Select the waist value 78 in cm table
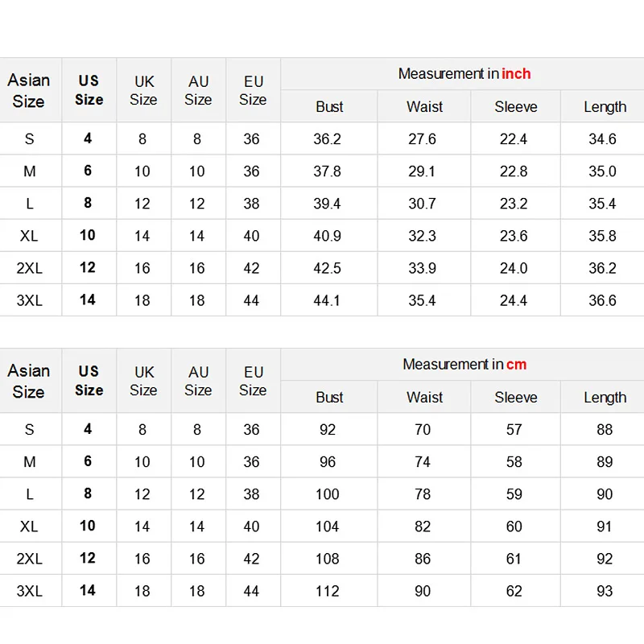644x644 pixels. 422,494
